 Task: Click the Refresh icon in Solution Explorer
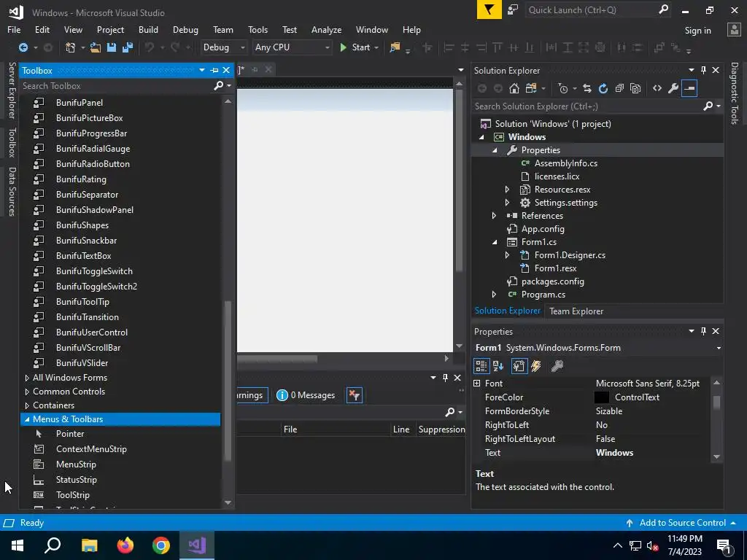point(603,88)
